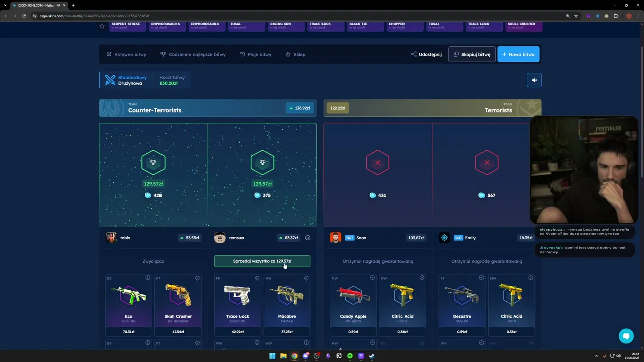Click the red X hexagon above 431

[378, 162]
